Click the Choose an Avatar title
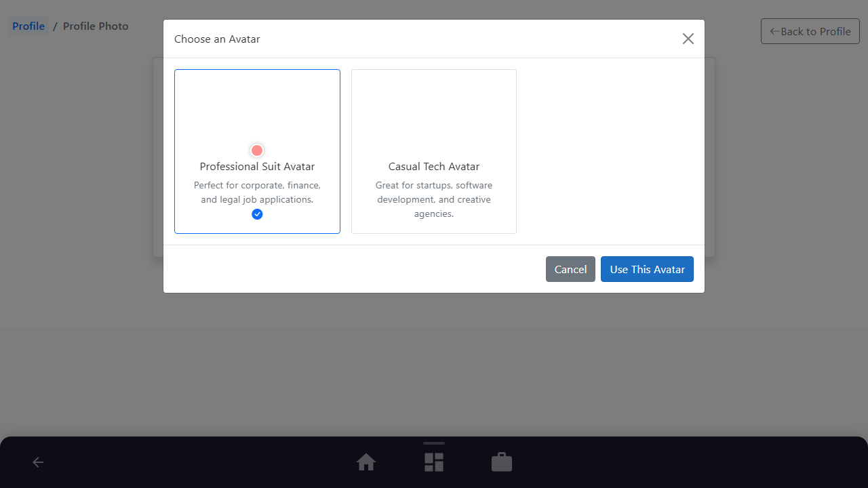This screenshot has width=868, height=488. tap(217, 39)
